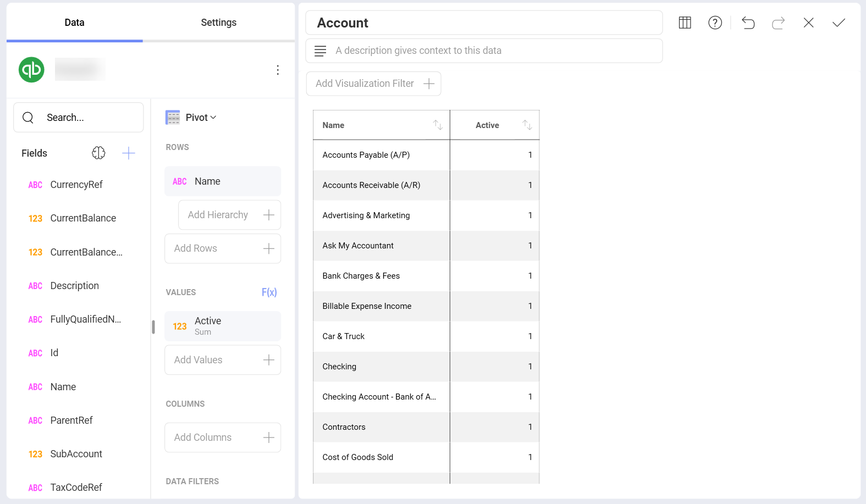Click the editor panel scrollbar handle
The height and width of the screenshot is (504, 866).
pos(153,327)
